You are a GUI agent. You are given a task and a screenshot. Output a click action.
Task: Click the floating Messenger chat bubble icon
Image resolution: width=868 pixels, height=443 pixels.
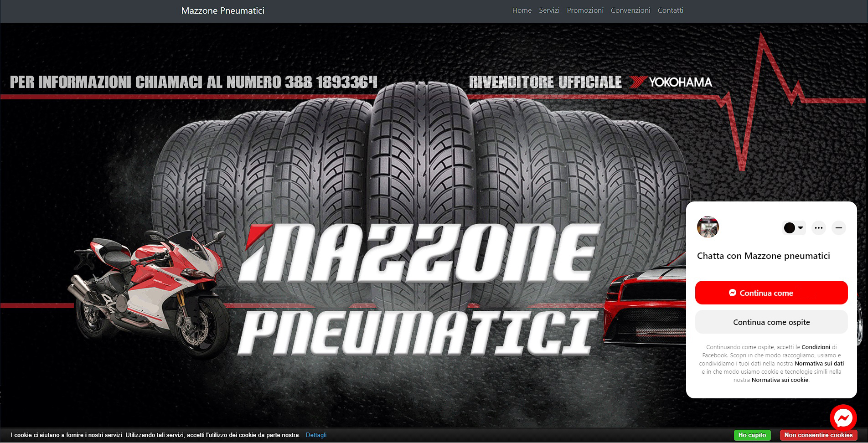843,418
